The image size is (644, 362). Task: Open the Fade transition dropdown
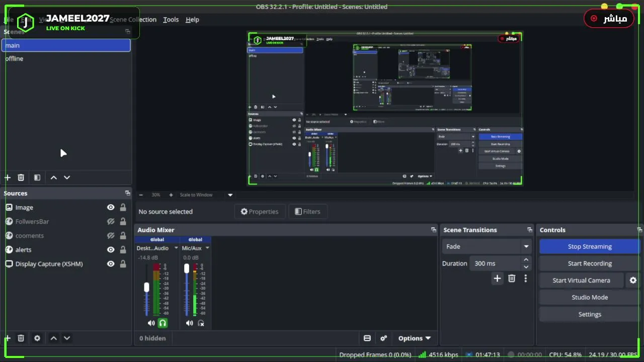coord(487,246)
